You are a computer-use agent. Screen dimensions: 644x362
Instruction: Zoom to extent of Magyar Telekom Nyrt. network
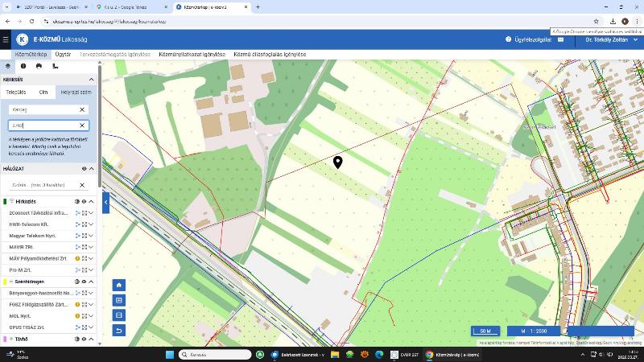85,236
